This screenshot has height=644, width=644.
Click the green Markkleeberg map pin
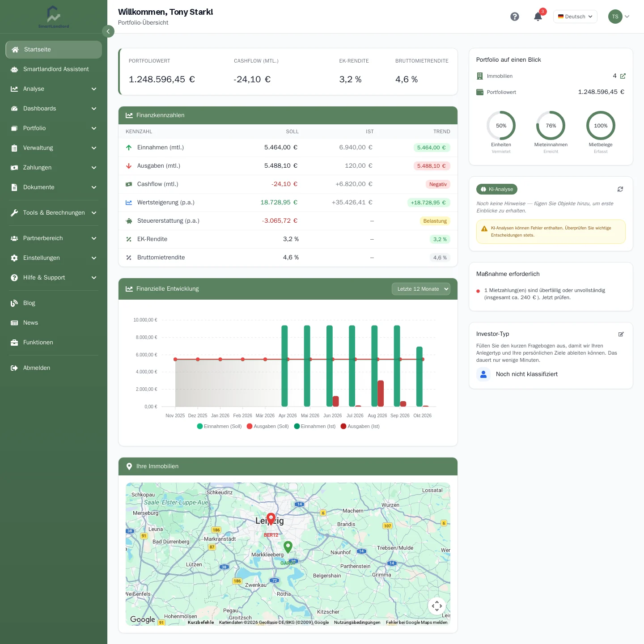[x=288, y=547]
